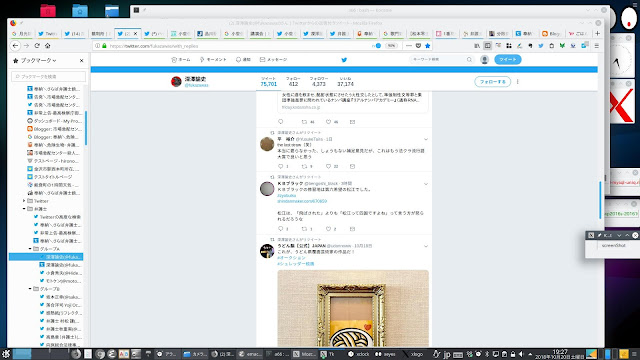640x360 pixels.
Task: Reload the page with the refresh icon
Action: pyautogui.click(x=37, y=46)
